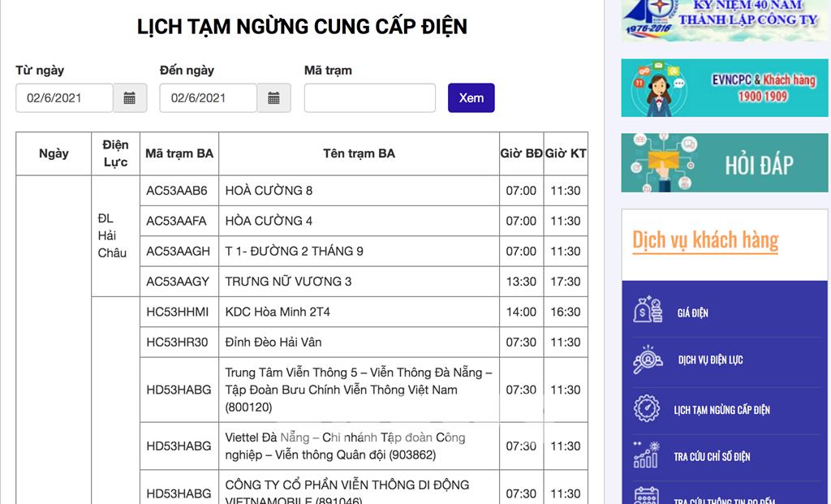
Task: Click station name HÒA CƯỜNG 4
Action: 269,221
